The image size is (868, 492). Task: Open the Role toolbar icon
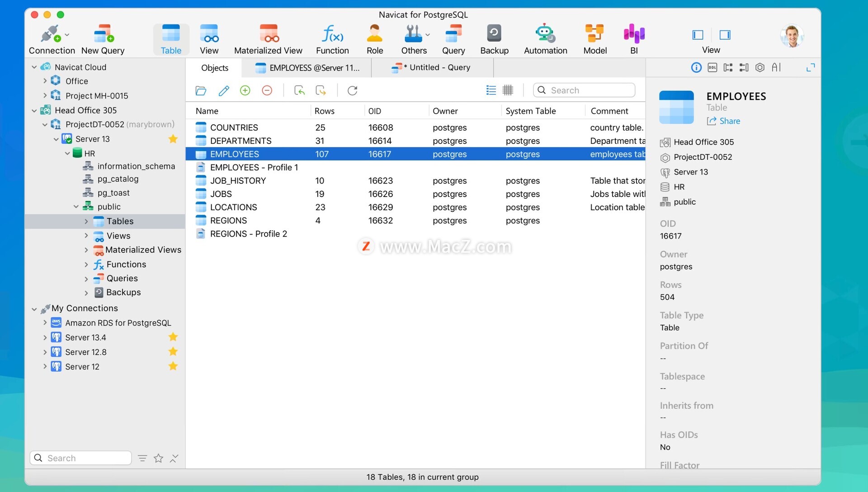point(375,39)
